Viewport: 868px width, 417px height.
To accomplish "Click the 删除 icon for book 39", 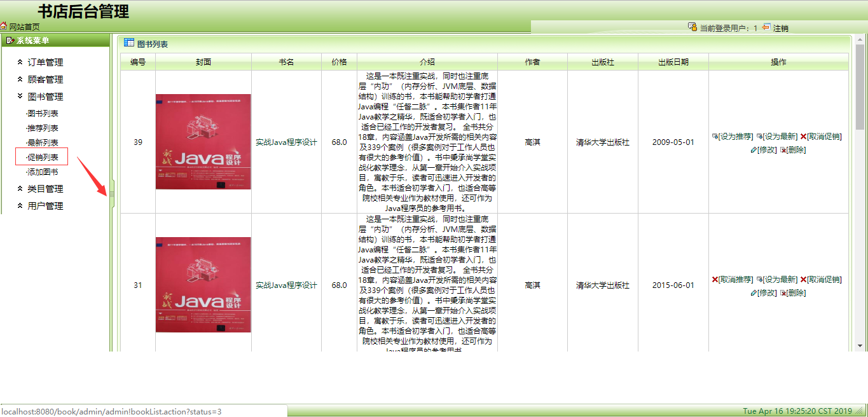I will point(783,150).
